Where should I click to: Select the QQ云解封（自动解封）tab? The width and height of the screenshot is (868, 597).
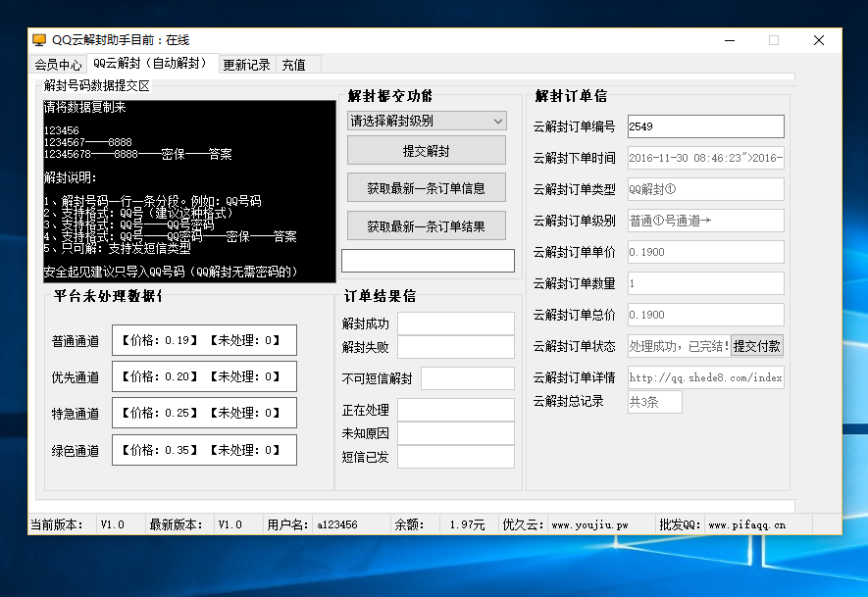tap(152, 63)
